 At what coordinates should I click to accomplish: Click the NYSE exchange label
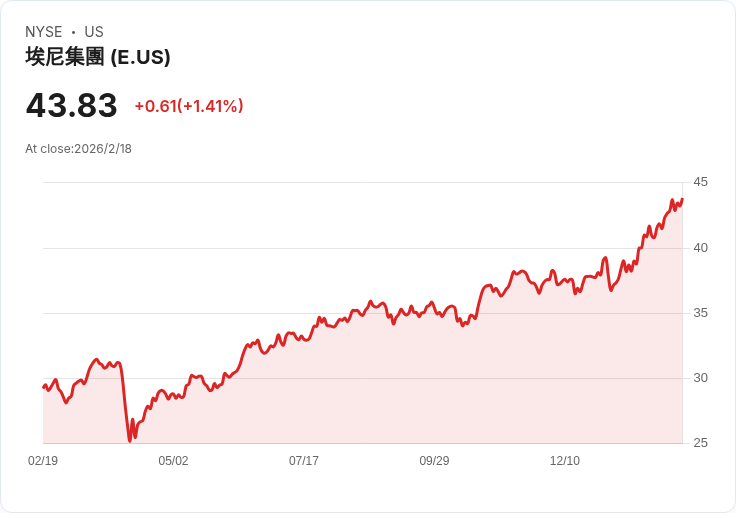(44, 32)
